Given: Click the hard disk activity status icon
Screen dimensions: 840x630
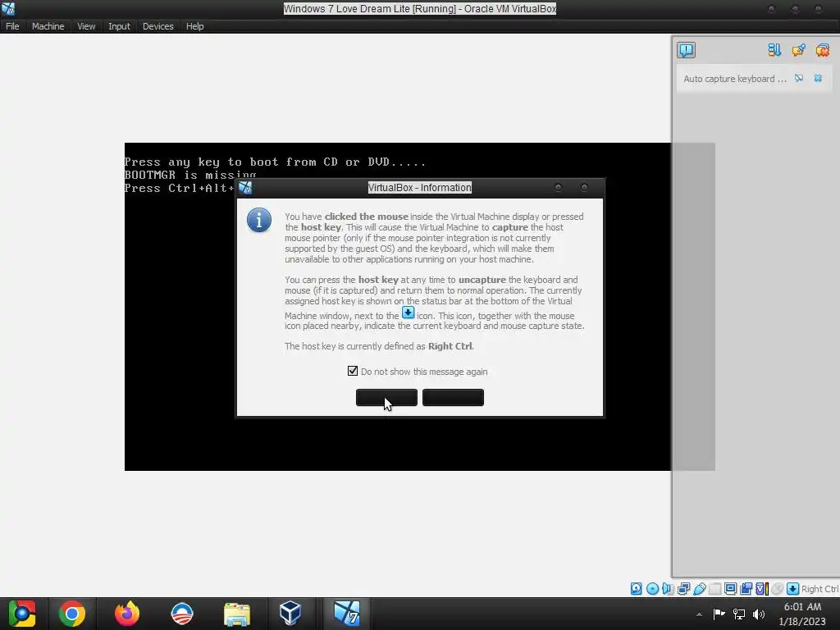Looking at the screenshot, I should (636, 589).
